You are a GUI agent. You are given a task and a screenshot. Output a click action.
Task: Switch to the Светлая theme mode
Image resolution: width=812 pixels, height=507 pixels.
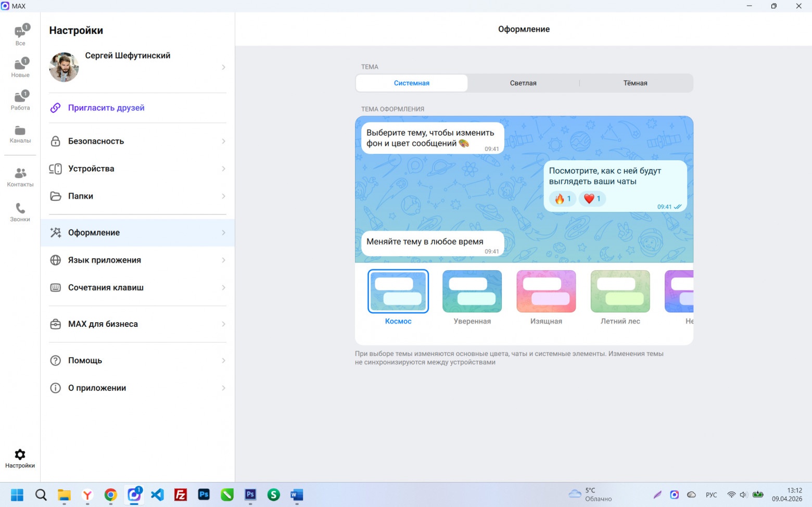(523, 83)
